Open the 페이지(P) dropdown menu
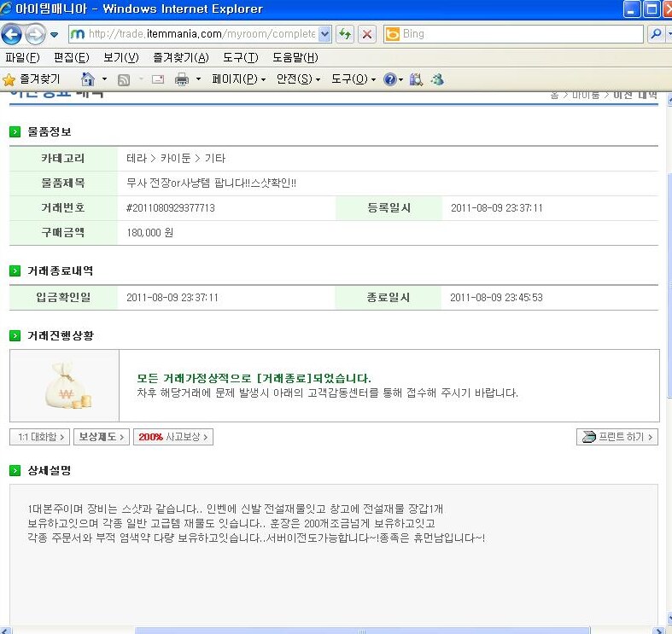 click(x=238, y=79)
